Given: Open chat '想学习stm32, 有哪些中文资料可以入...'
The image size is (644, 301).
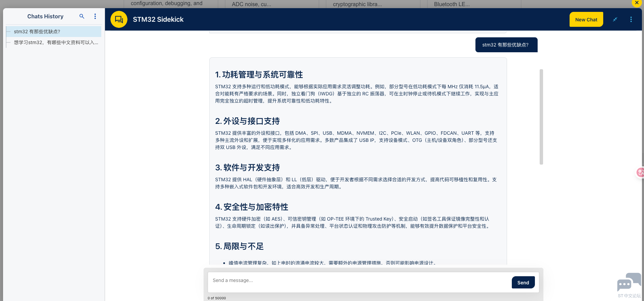Looking at the screenshot, I should 54,42.
